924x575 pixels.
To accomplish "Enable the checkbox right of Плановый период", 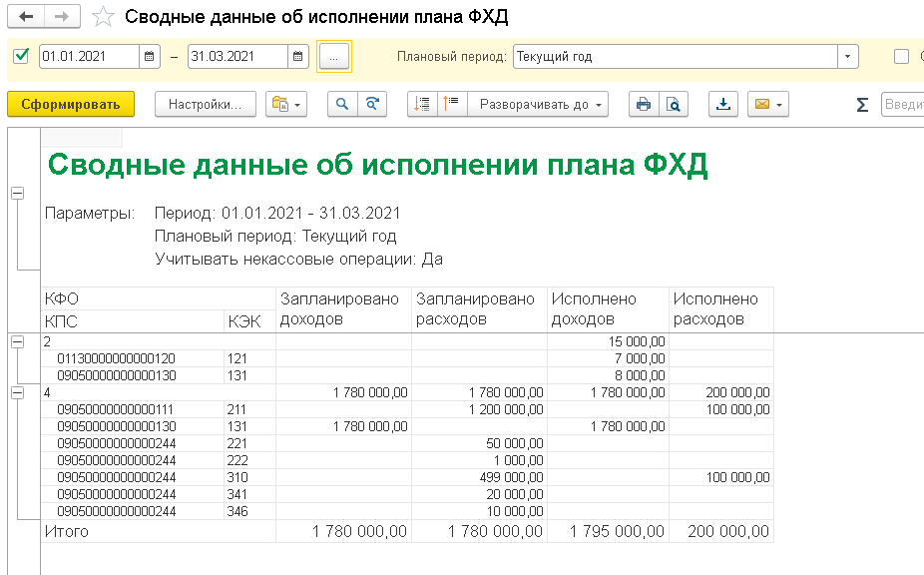I will point(901,57).
